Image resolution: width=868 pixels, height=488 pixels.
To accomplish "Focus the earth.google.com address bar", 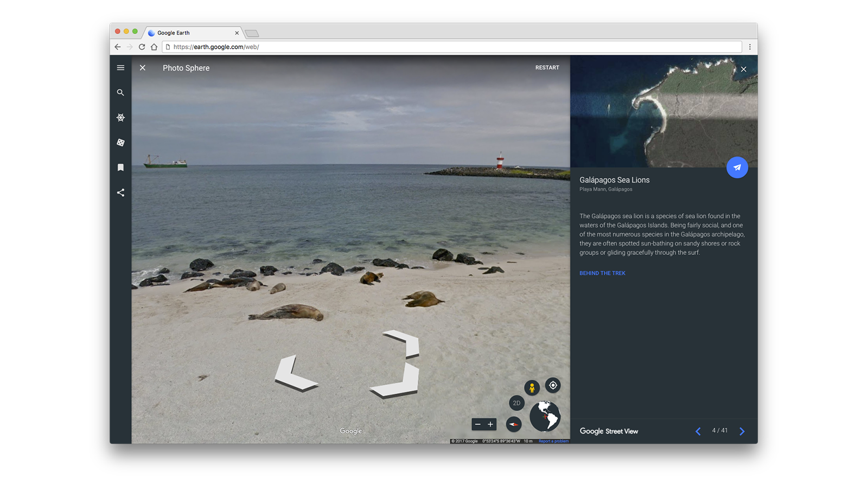I will coord(452,47).
